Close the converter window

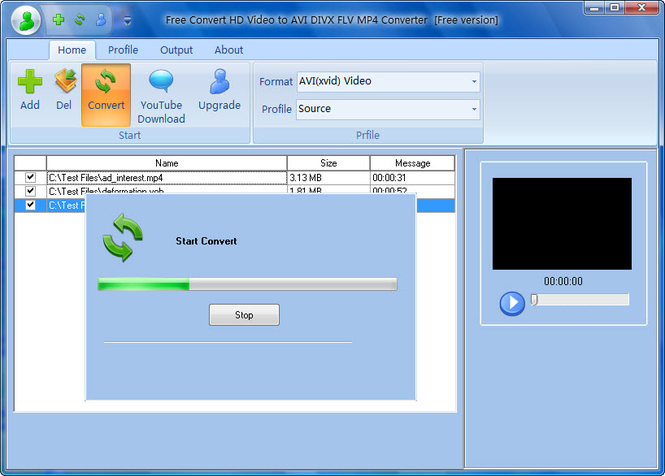pos(642,8)
